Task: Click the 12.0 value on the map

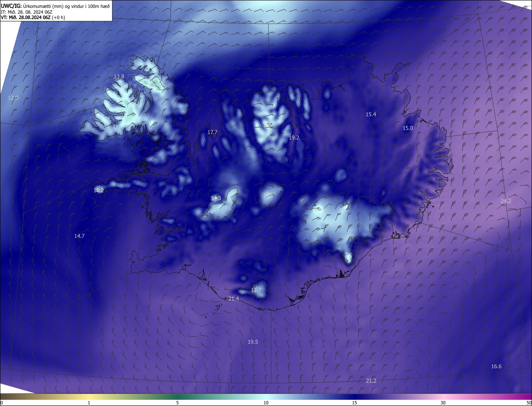Action: [13, 98]
